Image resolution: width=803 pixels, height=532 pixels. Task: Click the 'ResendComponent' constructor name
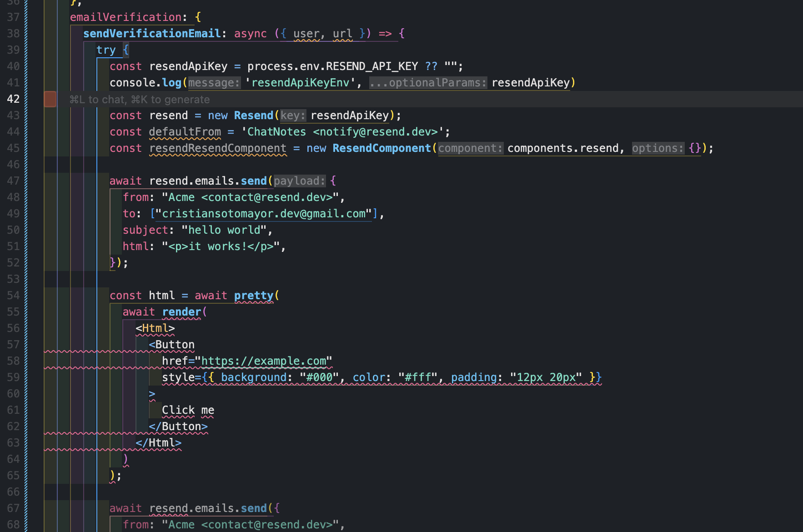tap(382, 148)
